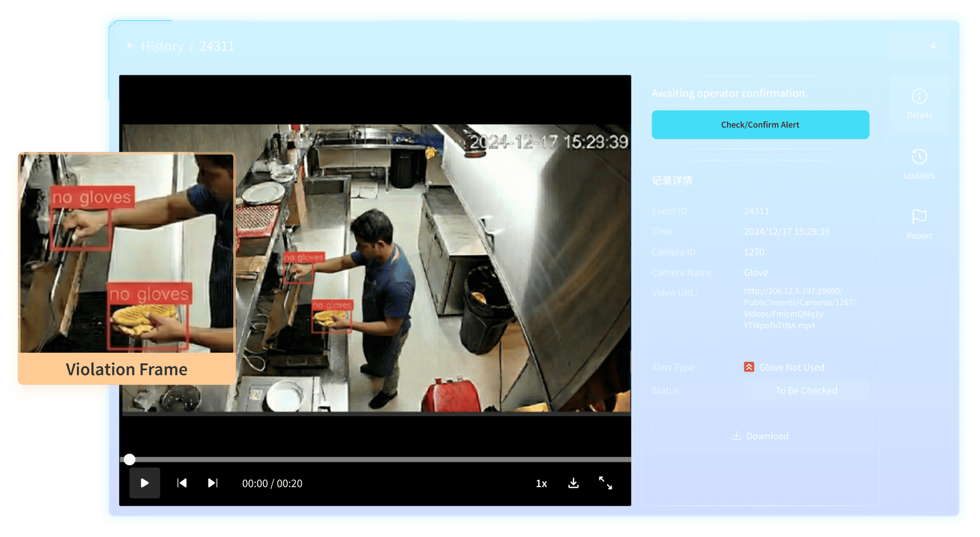The height and width of the screenshot is (537, 980).
Task: Enter fullscreen with expand arrows icon
Action: (x=606, y=483)
